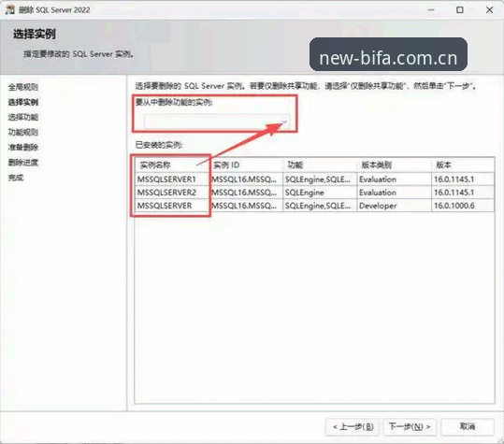Close the SQL Server 2022 removal window
Viewport: 504px width, 444px height.
pyautogui.click(x=490, y=10)
